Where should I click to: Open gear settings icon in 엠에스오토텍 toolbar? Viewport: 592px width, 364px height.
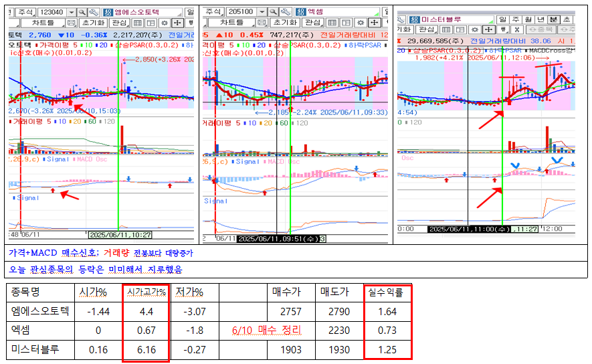[165, 23]
